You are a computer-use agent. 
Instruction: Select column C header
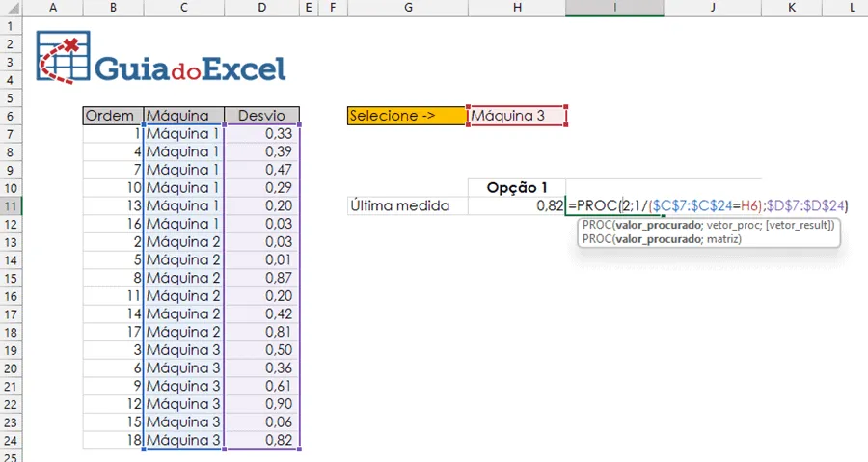click(x=184, y=8)
